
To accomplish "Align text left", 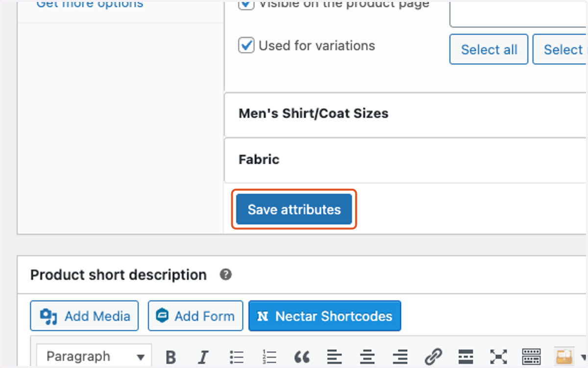I will pos(335,356).
